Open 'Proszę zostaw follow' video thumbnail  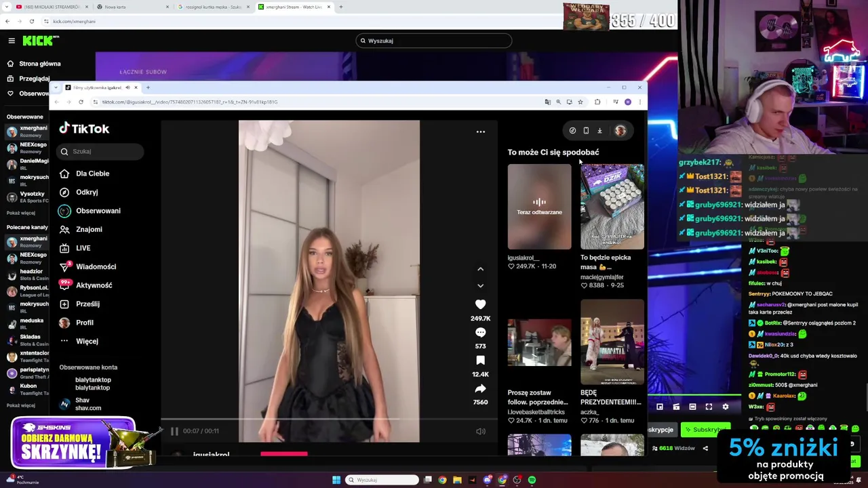(x=539, y=342)
